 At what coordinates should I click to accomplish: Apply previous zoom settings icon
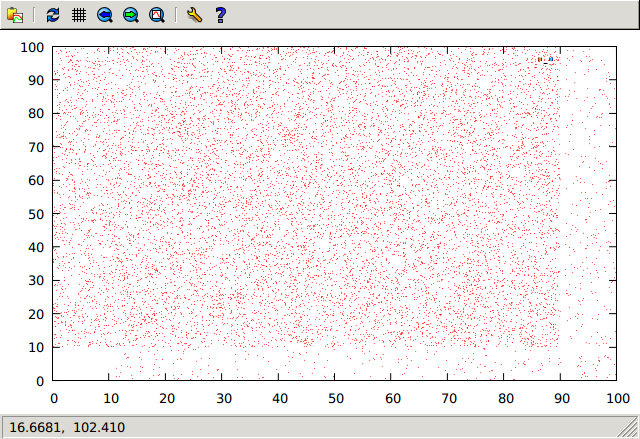coord(105,15)
